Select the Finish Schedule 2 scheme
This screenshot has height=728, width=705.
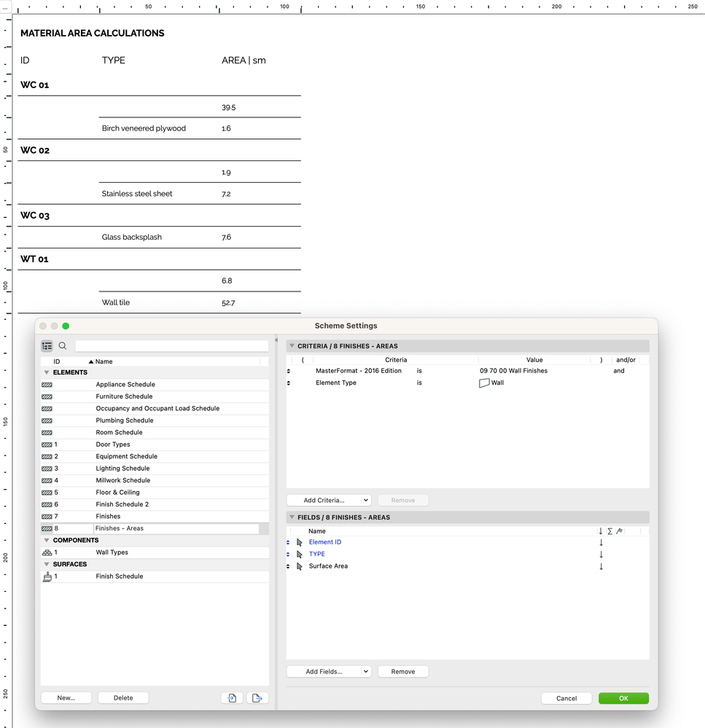point(155,504)
